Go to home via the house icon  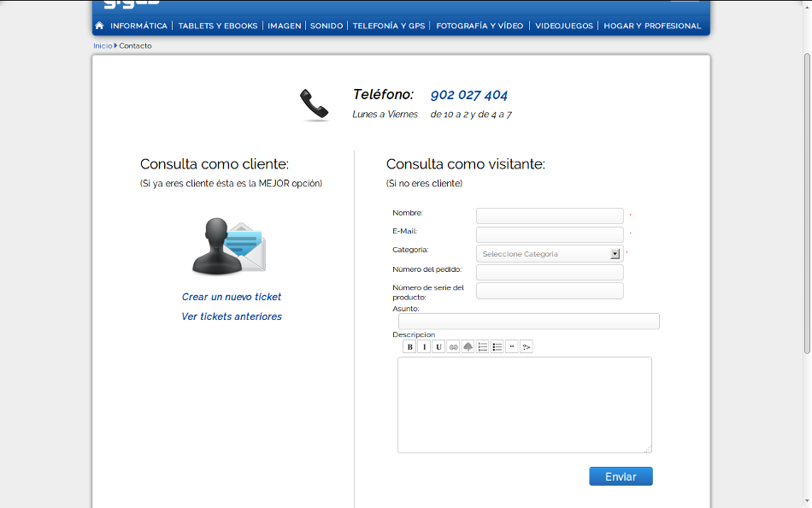point(99,26)
